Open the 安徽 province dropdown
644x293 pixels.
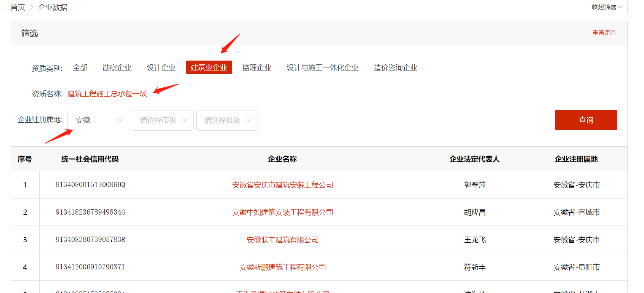(98, 120)
